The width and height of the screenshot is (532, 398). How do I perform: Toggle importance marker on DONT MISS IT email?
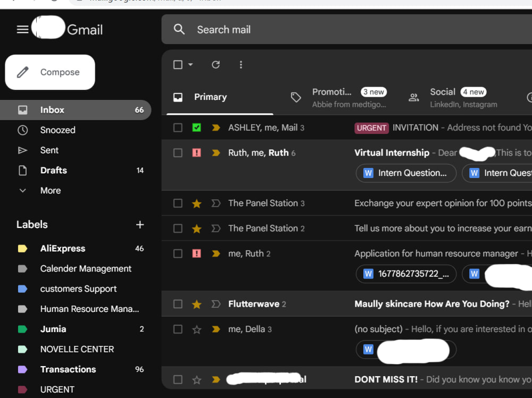point(216,380)
